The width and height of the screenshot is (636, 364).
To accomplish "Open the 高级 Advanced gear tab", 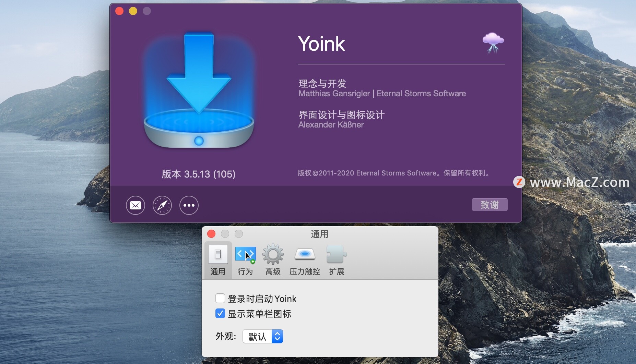I will tap(273, 260).
